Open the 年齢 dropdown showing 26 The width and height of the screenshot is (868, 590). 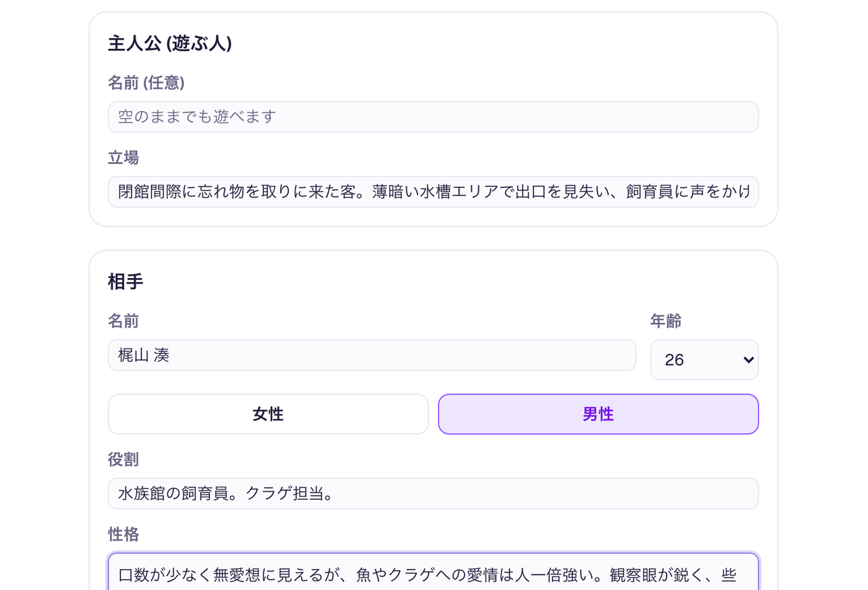point(704,359)
